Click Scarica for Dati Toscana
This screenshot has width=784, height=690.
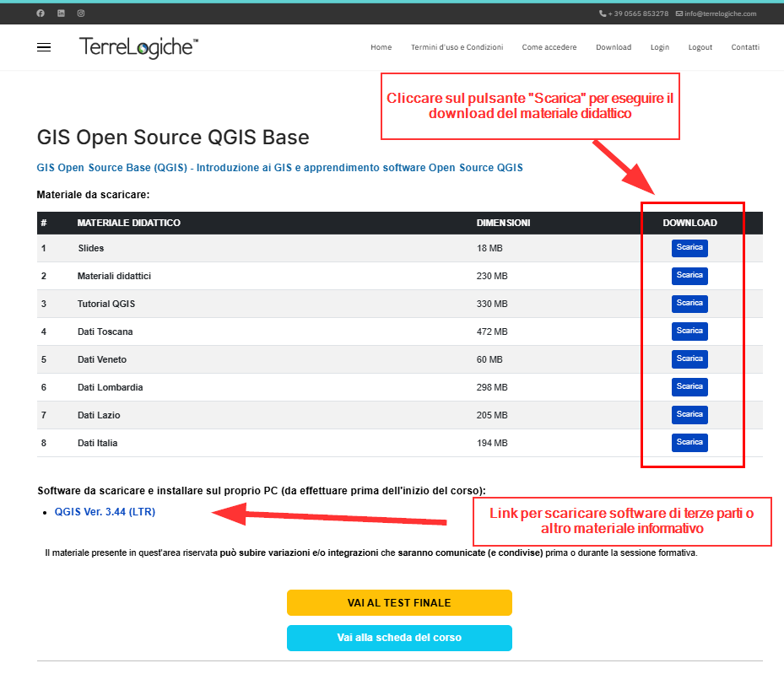tap(689, 332)
